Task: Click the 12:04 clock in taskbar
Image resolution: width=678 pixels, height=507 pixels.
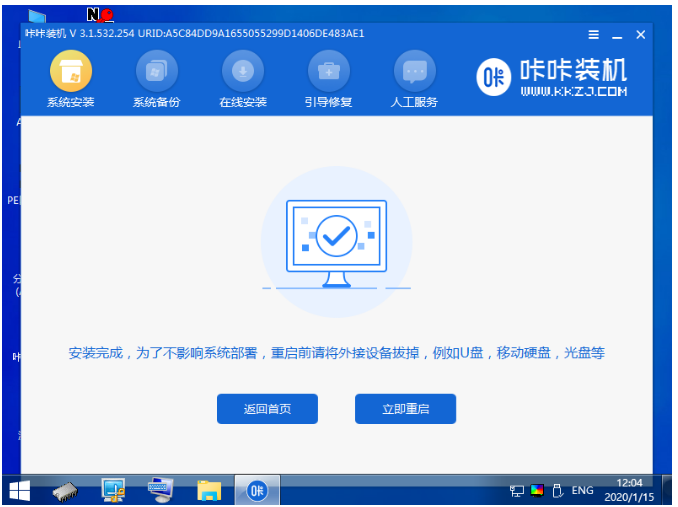Action: pyautogui.click(x=629, y=483)
